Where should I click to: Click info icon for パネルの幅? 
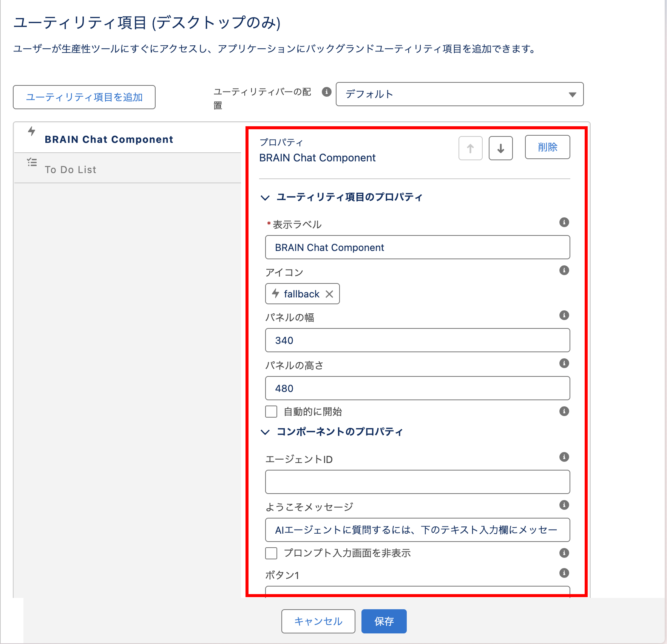[564, 315]
